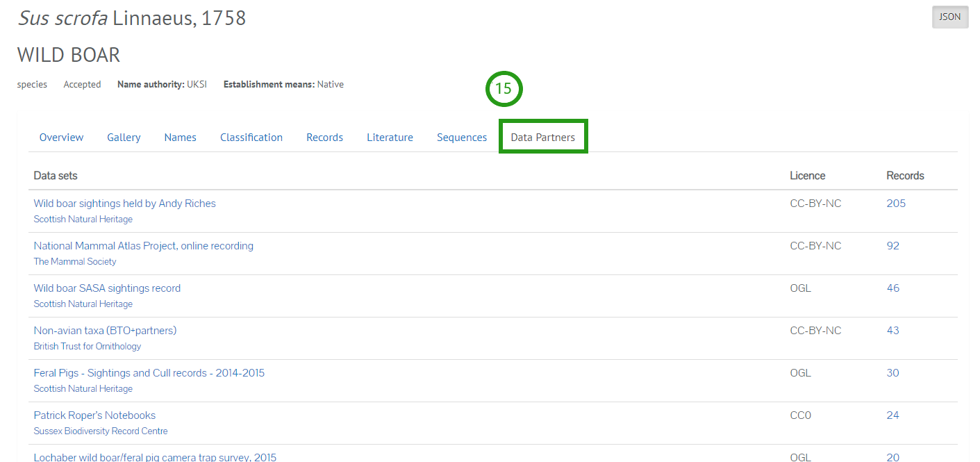Open 'Wild boar sightings held by Andy Riches' dataset
This screenshot has height=462, width=980.
[124, 203]
